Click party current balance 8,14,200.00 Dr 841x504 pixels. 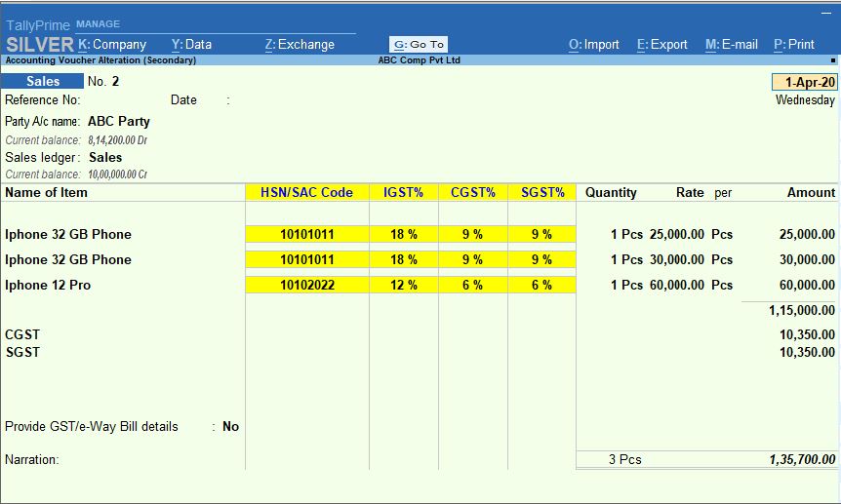tap(117, 140)
